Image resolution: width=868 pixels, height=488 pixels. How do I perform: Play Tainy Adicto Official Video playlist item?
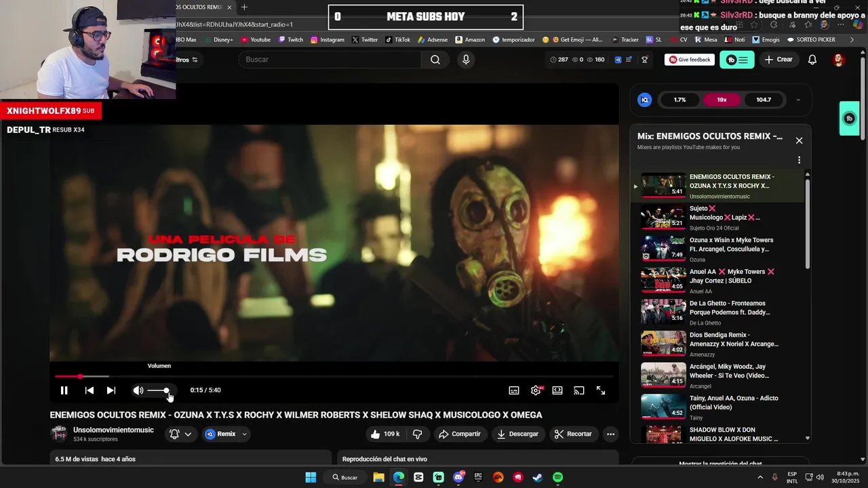[x=719, y=407]
